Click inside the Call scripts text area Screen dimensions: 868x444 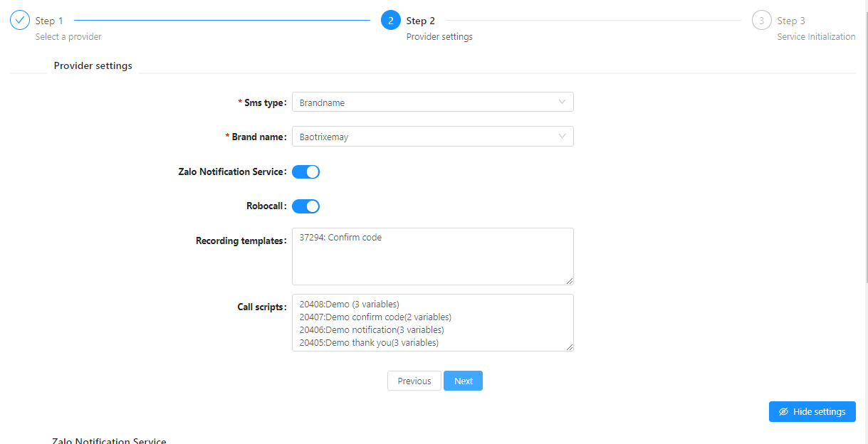[x=432, y=322]
